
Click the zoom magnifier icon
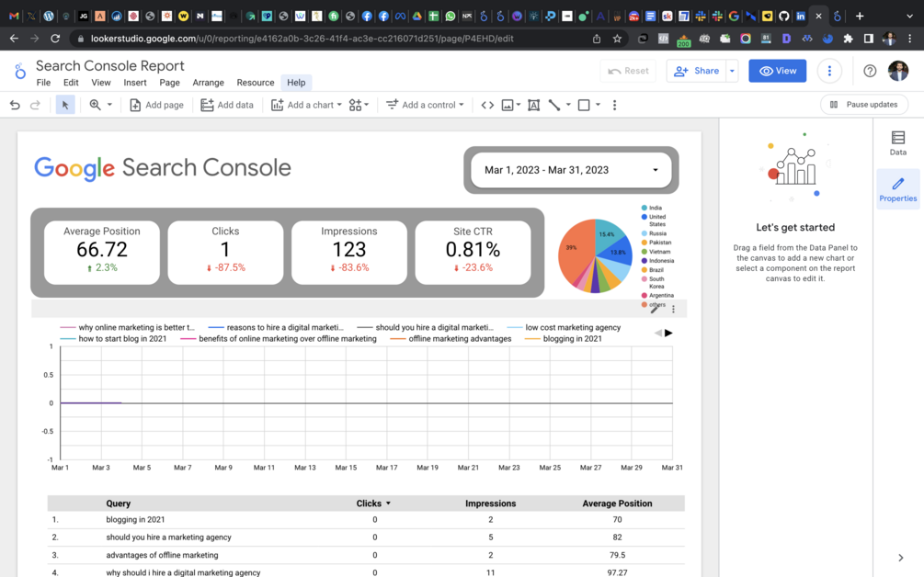(x=95, y=105)
